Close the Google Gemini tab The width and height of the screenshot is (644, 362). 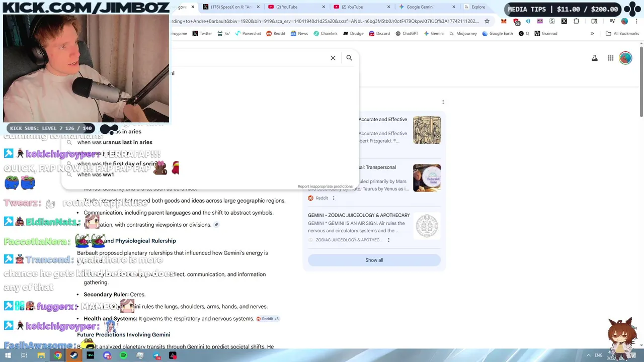pyautogui.click(x=454, y=7)
